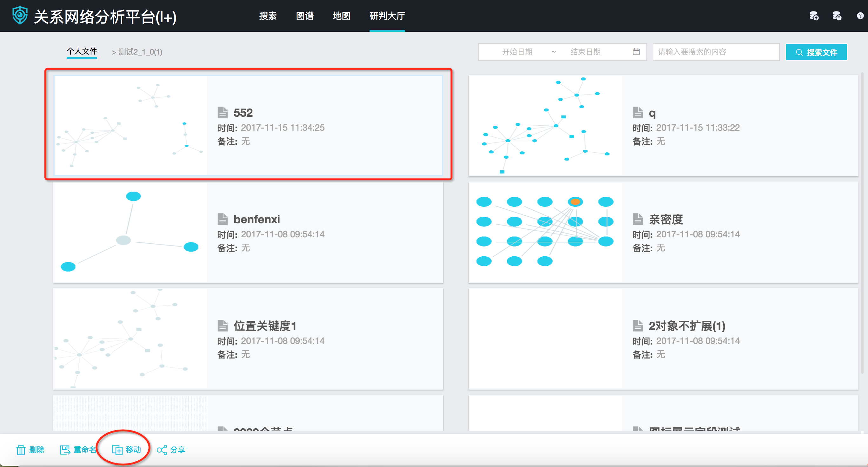
Task: Click the file name 位置关键度1
Action: click(x=265, y=326)
